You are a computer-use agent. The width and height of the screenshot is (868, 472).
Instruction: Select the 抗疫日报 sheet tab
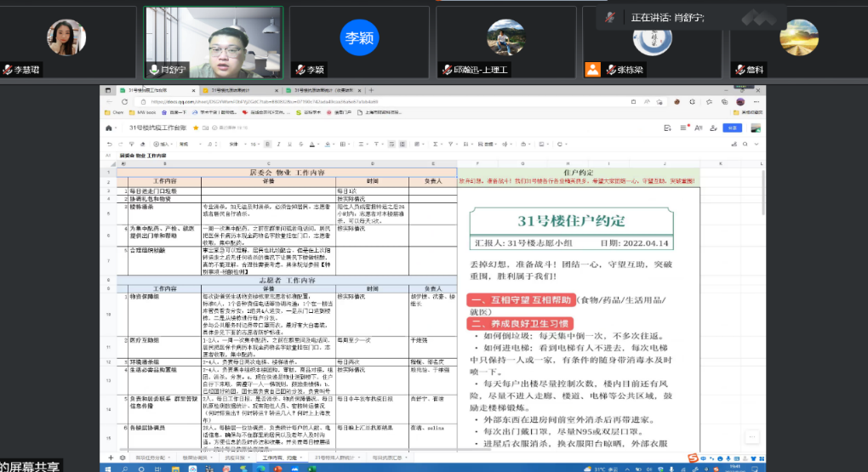click(237, 458)
